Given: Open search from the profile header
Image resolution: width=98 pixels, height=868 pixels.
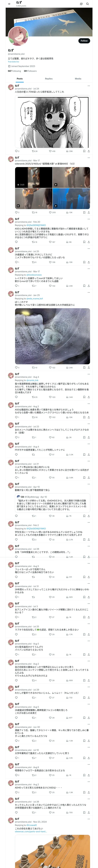Looking at the screenshot, I should tap(87, 4).
